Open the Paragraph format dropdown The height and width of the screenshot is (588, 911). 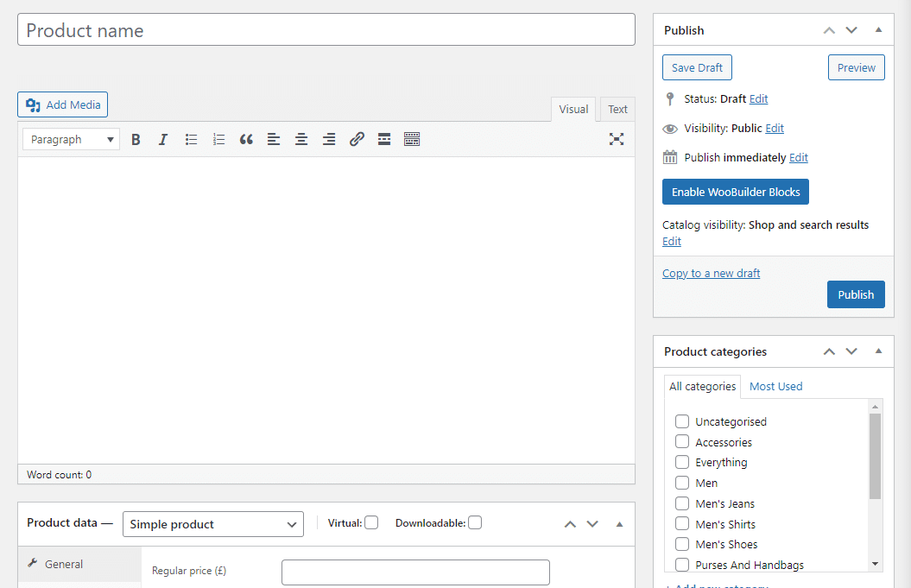coord(71,140)
